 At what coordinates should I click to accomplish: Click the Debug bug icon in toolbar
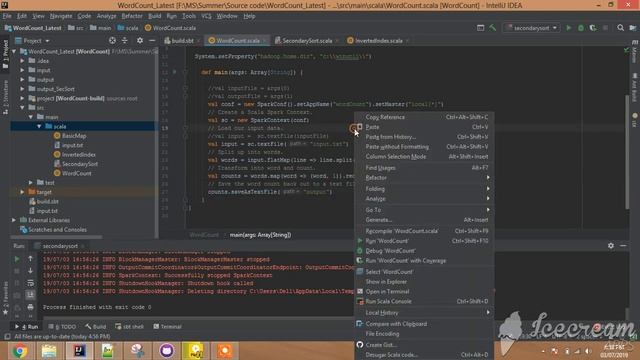click(581, 28)
